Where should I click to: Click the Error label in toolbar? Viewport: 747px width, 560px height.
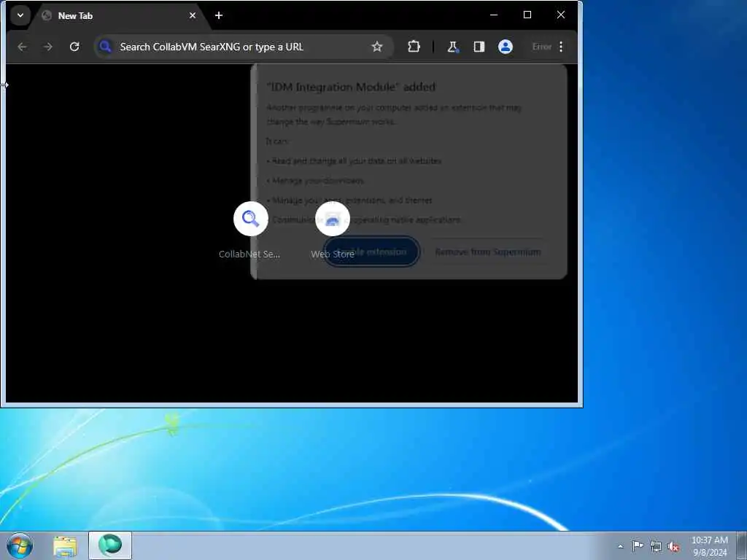click(x=542, y=47)
